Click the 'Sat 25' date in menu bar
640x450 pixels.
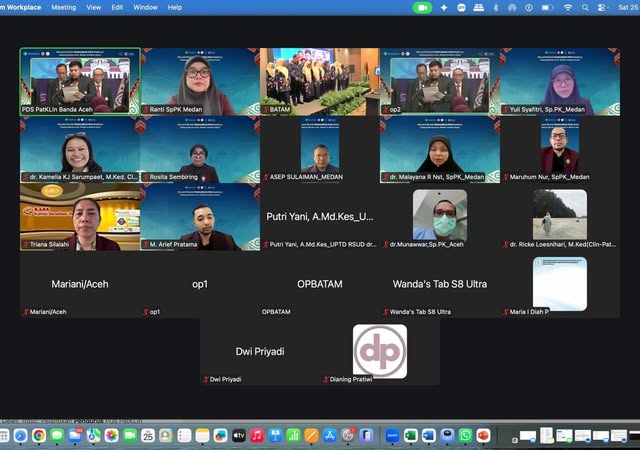[x=629, y=7]
